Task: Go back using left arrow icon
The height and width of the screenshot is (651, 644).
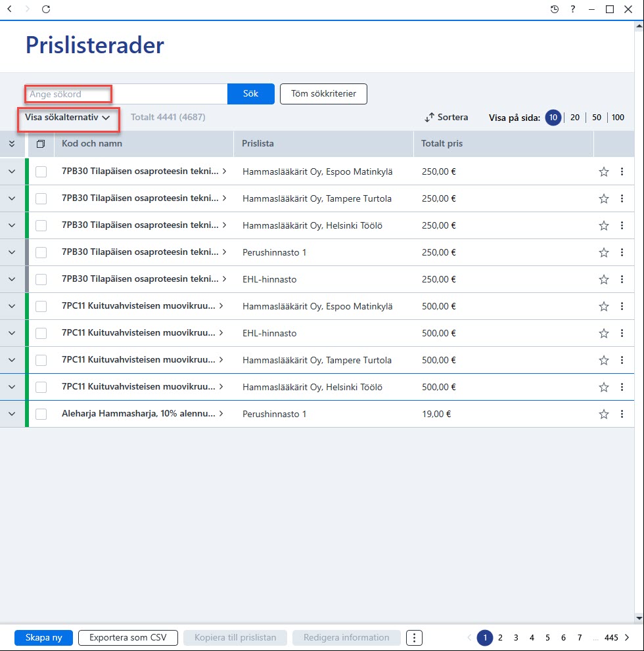Action: [10, 9]
